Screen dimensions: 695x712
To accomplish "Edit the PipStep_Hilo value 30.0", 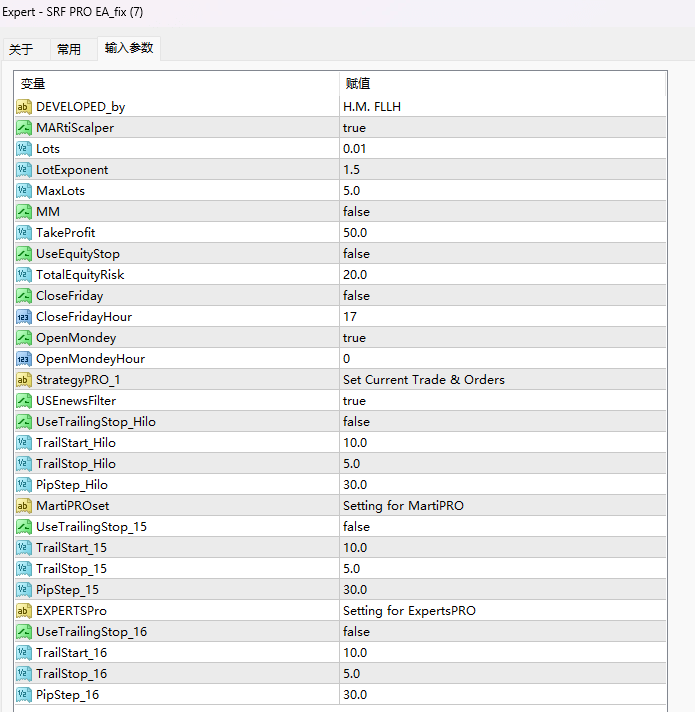I will coord(503,485).
